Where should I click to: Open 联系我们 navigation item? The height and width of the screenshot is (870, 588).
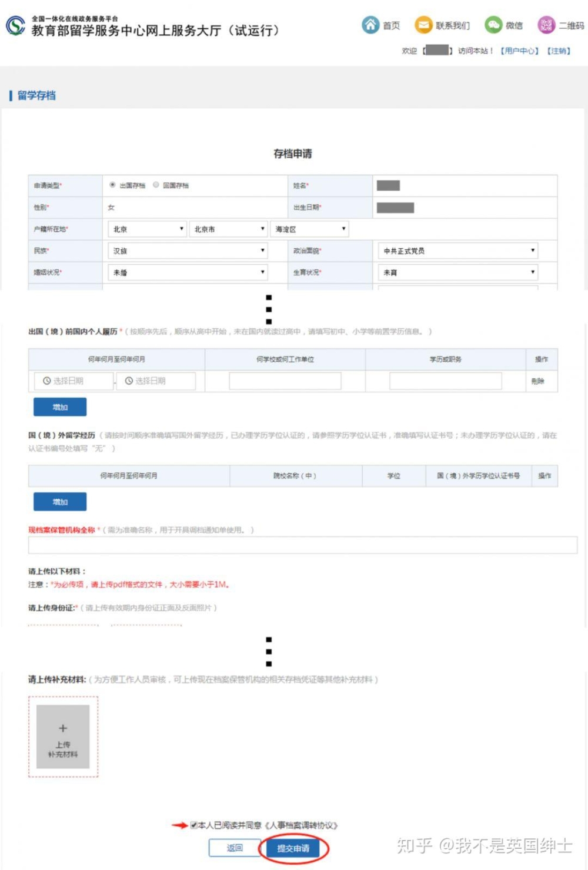452,25
